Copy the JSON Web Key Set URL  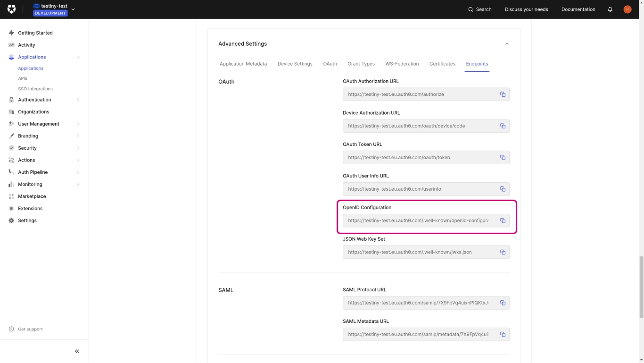(503, 252)
